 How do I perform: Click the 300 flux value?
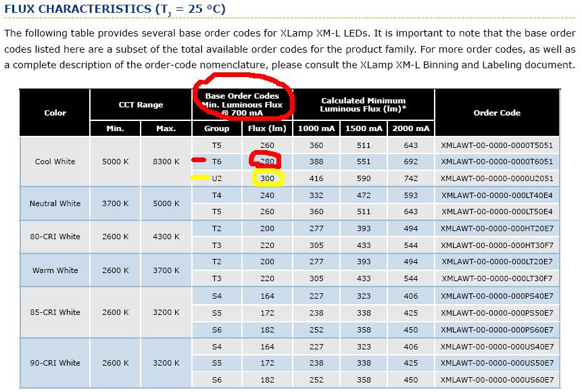pos(267,178)
